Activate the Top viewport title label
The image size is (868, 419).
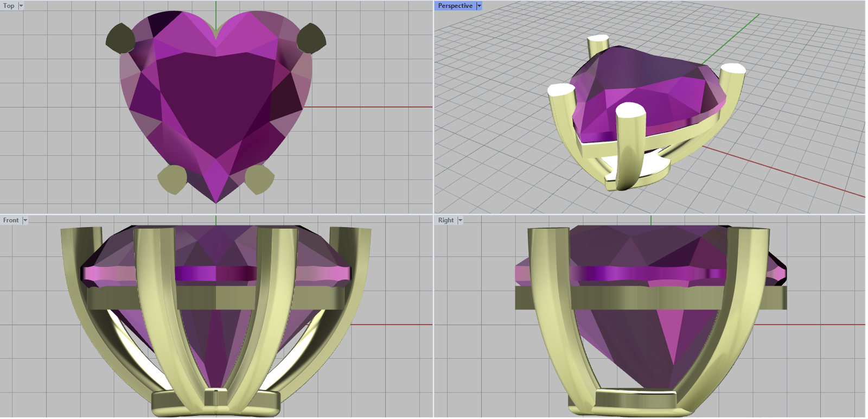point(9,5)
